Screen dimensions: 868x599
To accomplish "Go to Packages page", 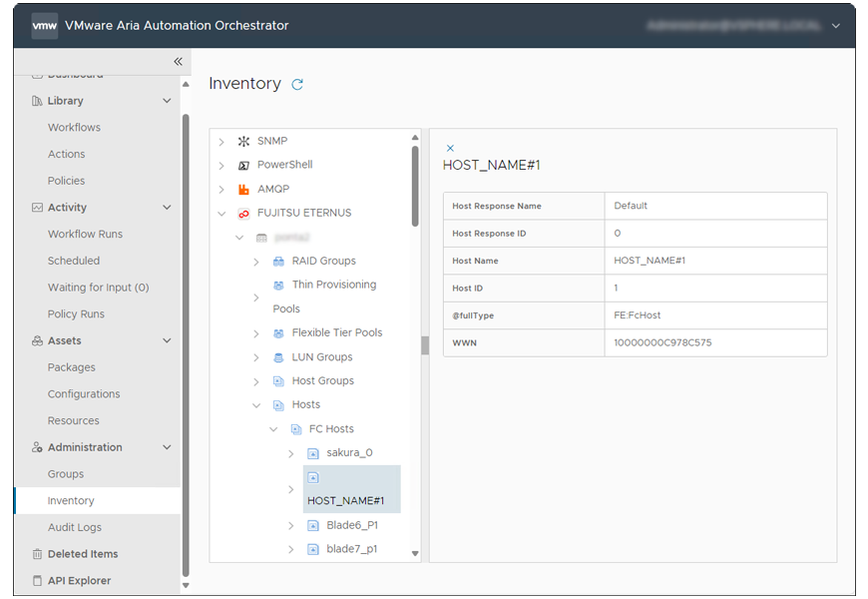I will (72, 367).
